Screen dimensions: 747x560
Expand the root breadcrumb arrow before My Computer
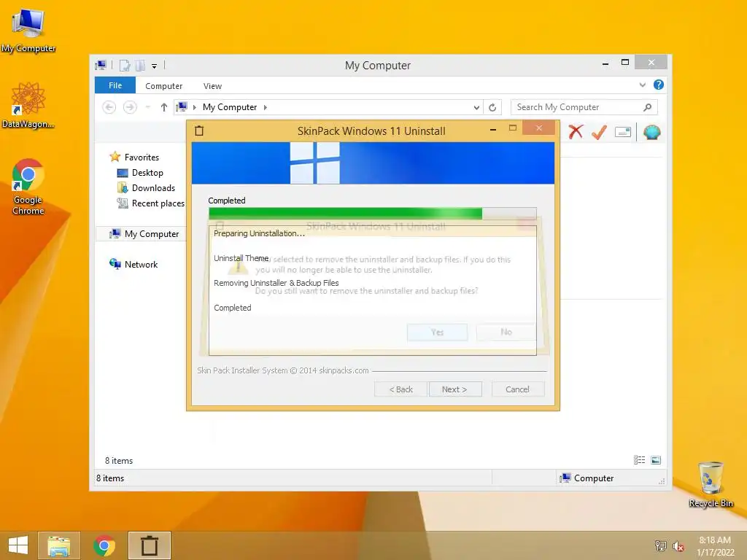pos(194,108)
